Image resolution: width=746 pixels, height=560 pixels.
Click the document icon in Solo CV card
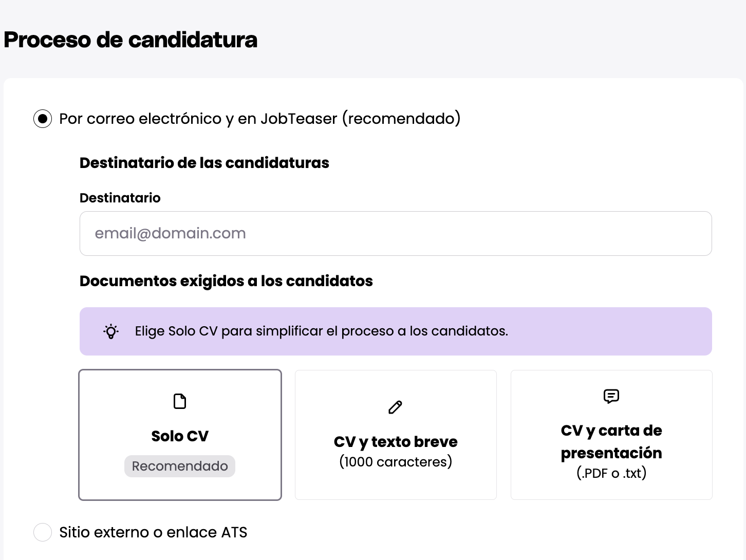tap(180, 401)
